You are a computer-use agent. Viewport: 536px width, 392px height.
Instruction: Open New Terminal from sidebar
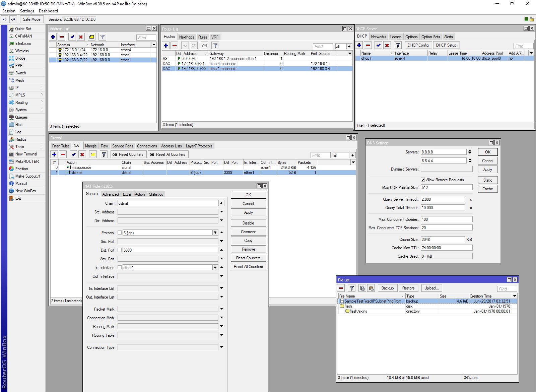[x=26, y=154]
